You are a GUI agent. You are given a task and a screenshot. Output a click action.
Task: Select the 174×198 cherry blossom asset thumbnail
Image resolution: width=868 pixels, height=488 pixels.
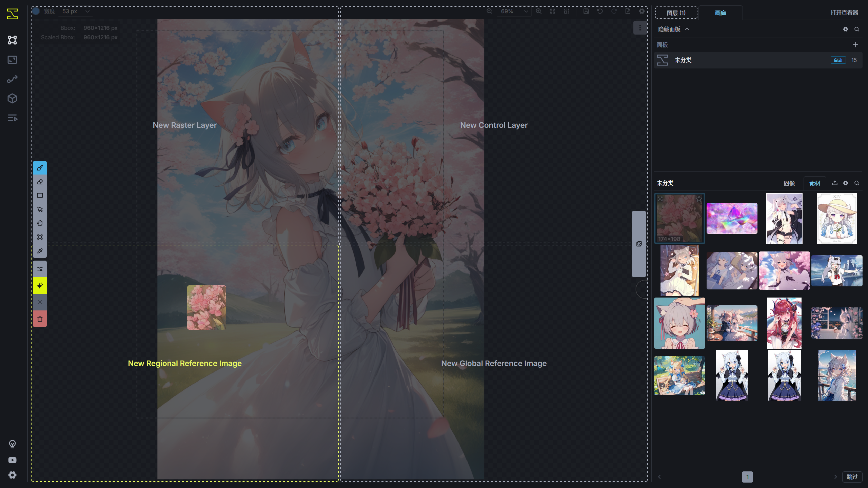679,219
